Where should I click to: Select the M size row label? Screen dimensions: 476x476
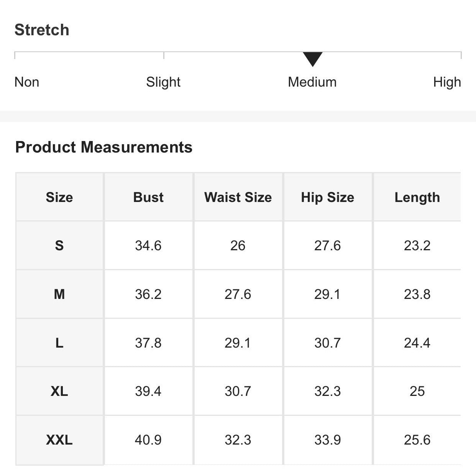point(59,294)
